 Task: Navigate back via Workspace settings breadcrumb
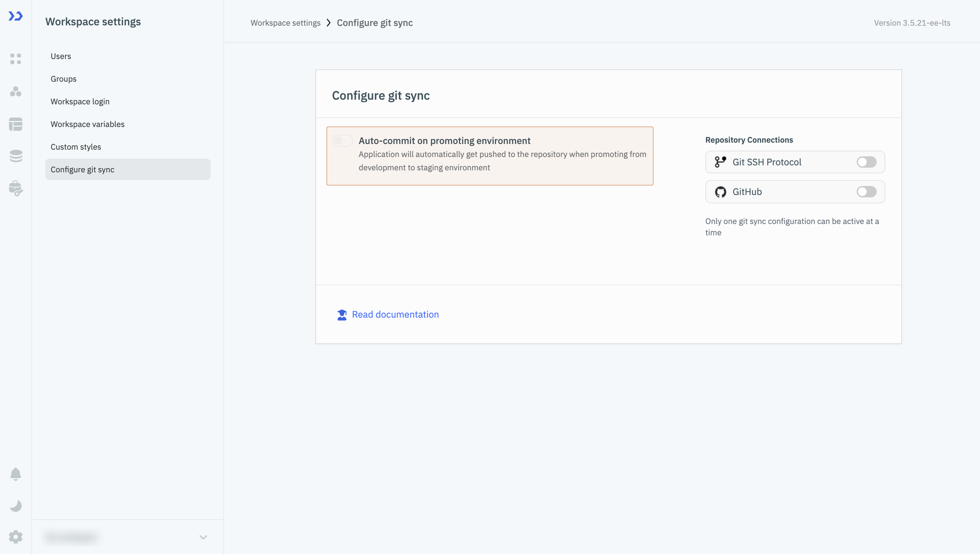pos(285,23)
